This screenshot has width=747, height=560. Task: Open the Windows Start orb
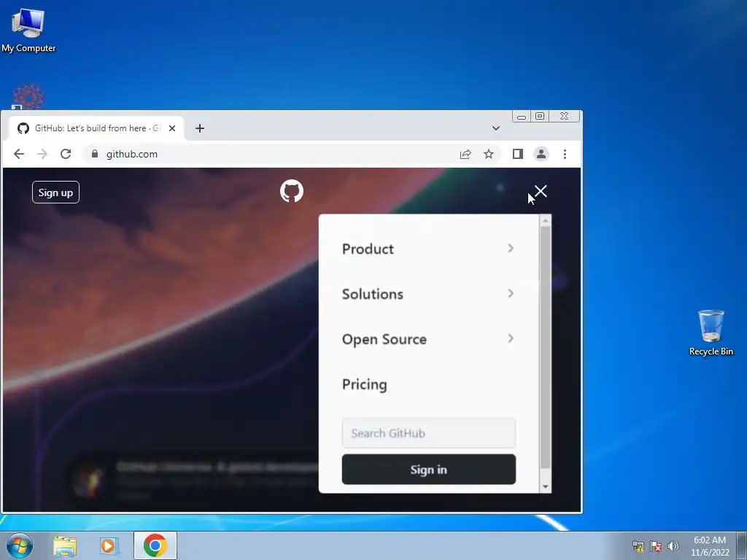coord(20,545)
